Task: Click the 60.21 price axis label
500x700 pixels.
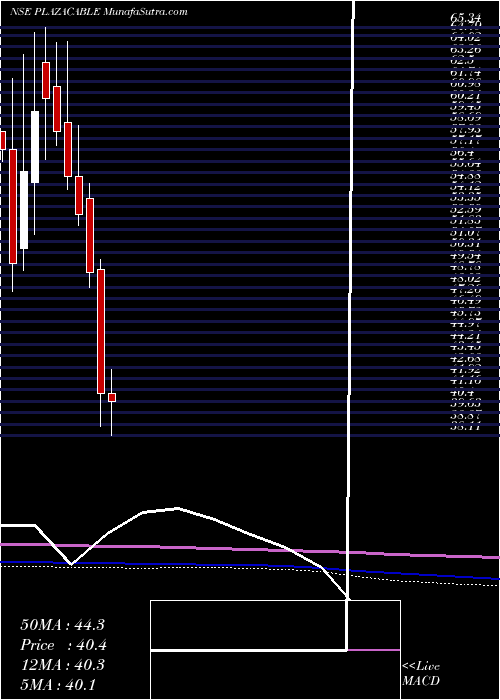Action: pos(465,95)
